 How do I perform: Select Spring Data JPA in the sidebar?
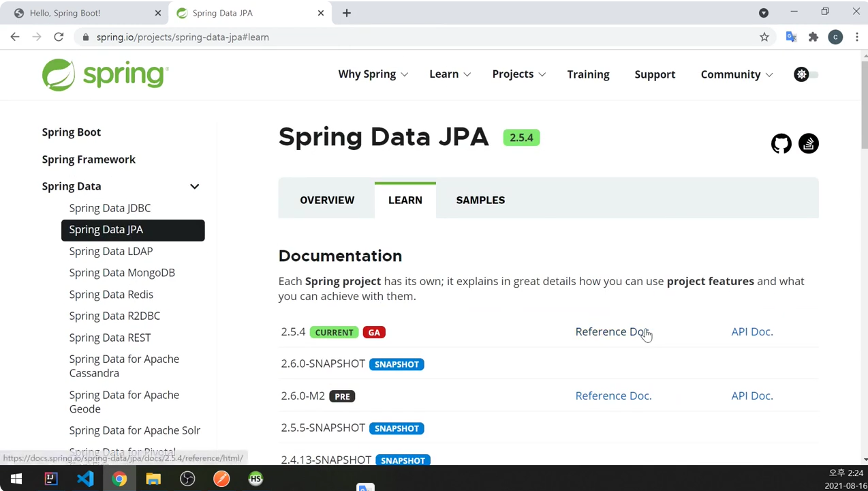pyautogui.click(x=133, y=230)
